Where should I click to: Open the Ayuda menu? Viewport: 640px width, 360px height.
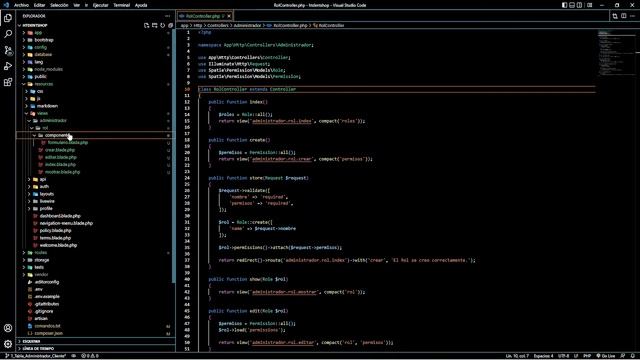tap(141, 5)
